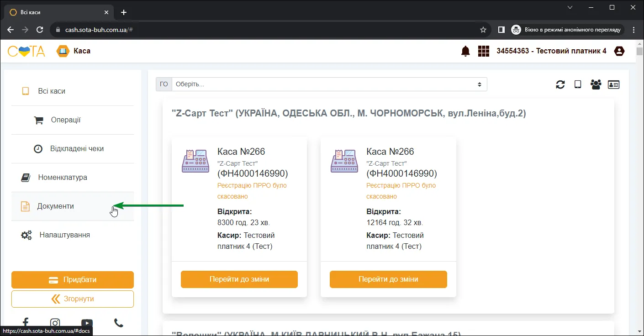The height and width of the screenshot is (336, 644).
Task: Open Номенклатура in the sidebar
Action: pos(73,178)
